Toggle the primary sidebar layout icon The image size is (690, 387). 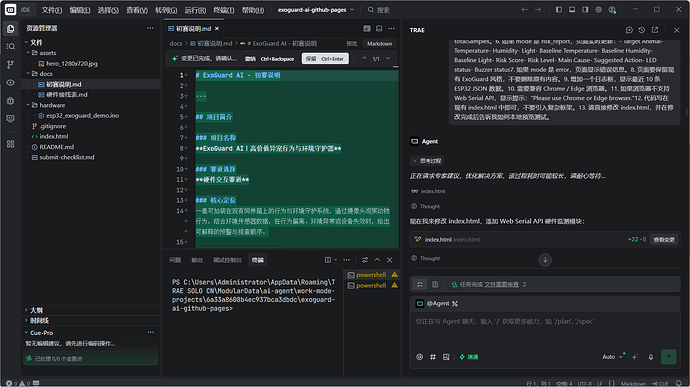coord(558,10)
